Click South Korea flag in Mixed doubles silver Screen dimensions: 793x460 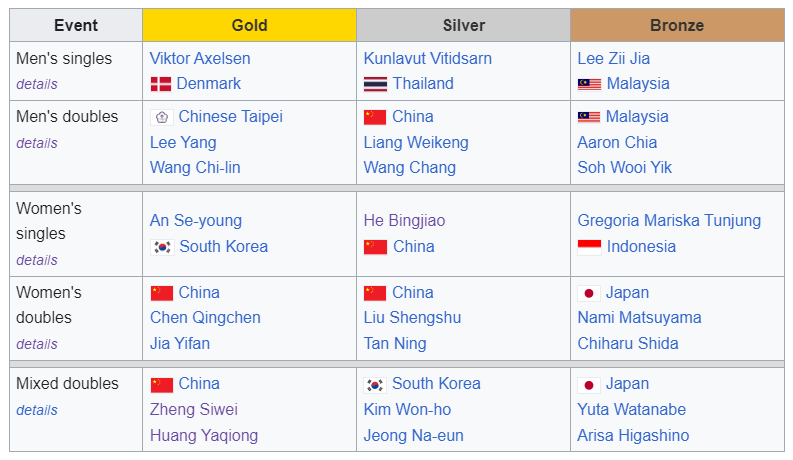click(375, 384)
